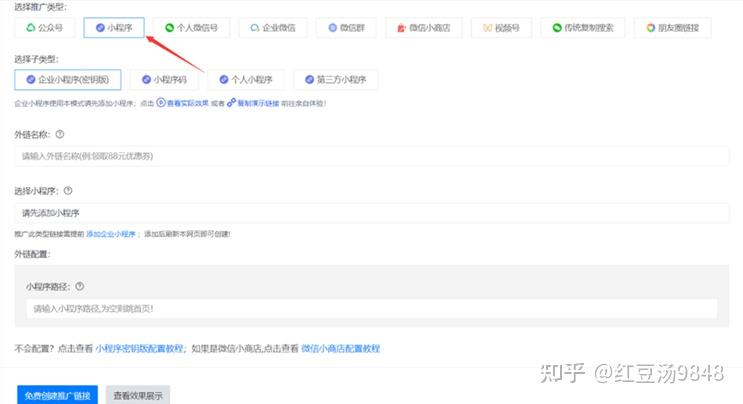This screenshot has height=404, width=743.
Task: Open 小程序密钥版配置教程 tutorial link
Action: [x=139, y=349]
